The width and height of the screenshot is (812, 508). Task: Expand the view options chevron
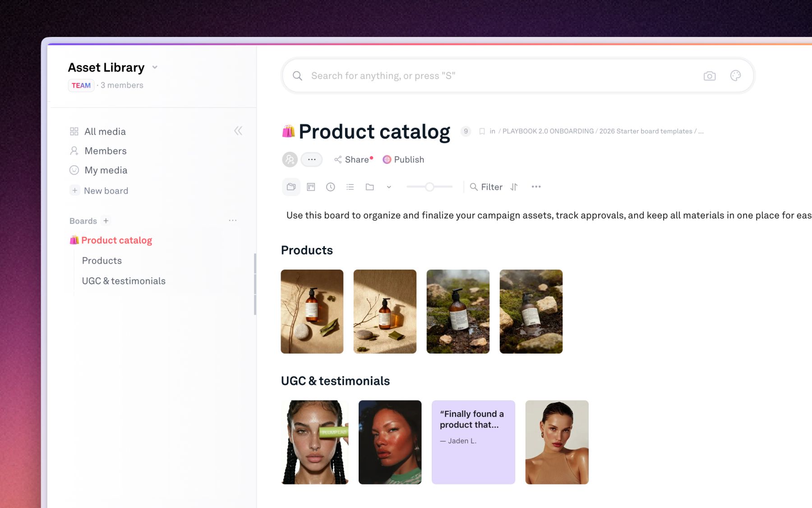pyautogui.click(x=389, y=187)
